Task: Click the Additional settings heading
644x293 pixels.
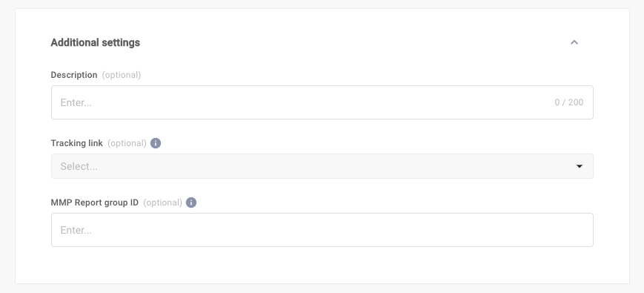Action: click(x=96, y=42)
